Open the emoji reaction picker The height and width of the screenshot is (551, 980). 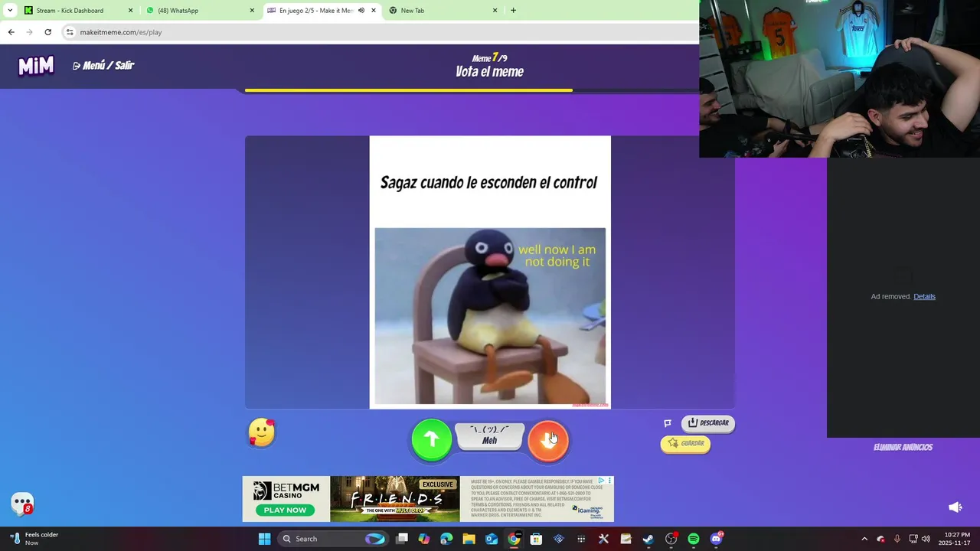[x=262, y=433]
